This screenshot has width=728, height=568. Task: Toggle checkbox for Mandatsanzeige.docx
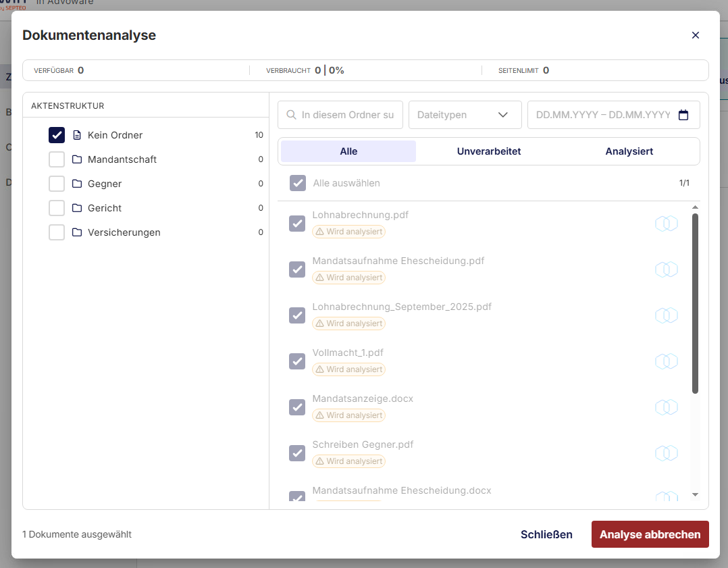pos(297,407)
